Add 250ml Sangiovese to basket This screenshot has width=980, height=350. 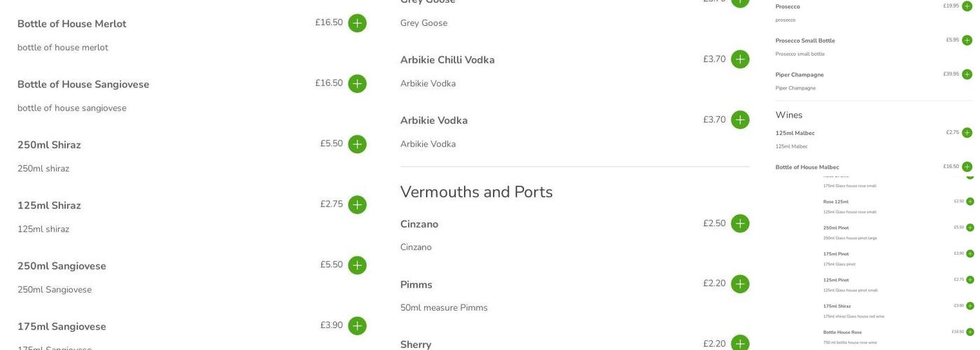click(357, 265)
